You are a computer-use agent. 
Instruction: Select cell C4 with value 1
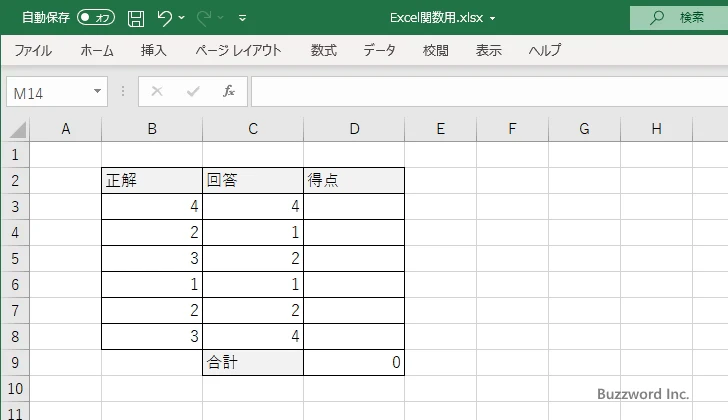(x=253, y=233)
